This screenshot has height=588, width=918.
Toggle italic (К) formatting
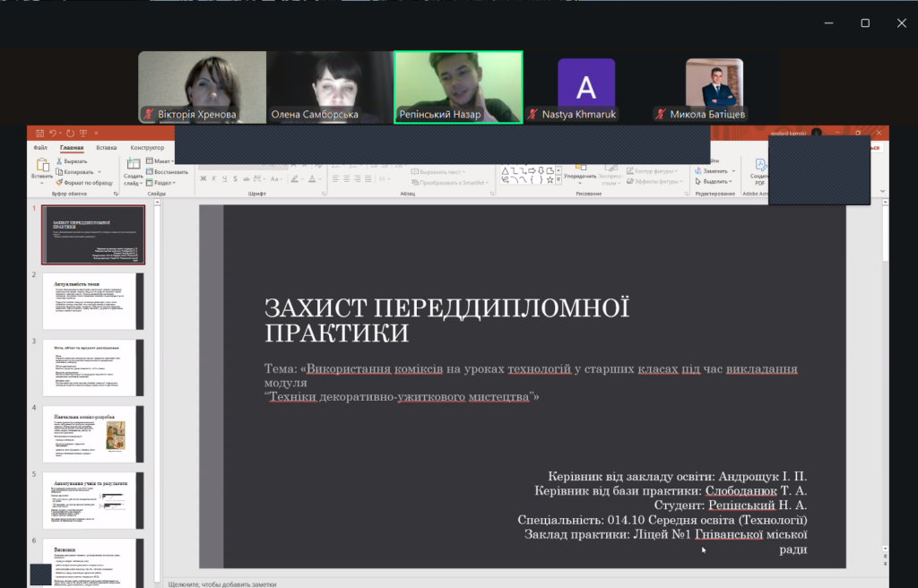(215, 179)
